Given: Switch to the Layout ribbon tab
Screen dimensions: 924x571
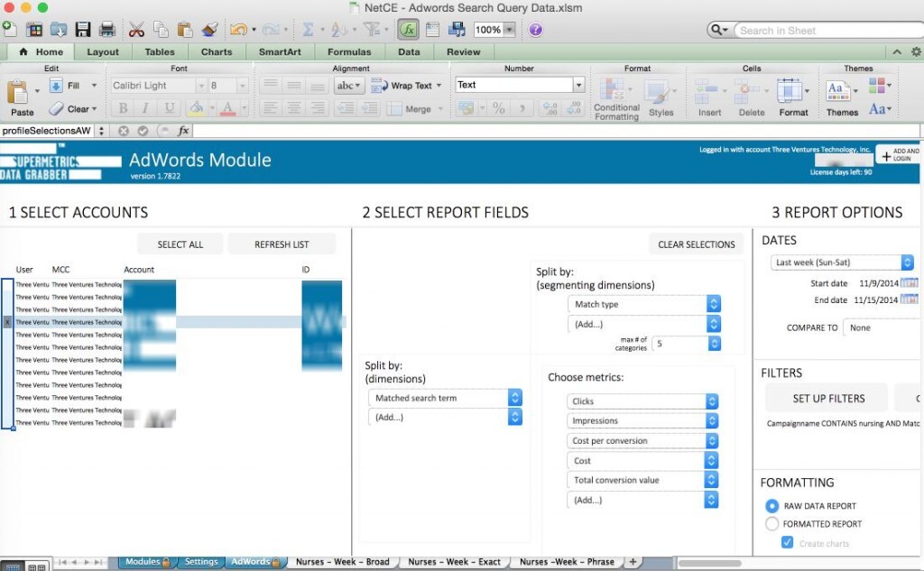Looking at the screenshot, I should click(103, 51).
